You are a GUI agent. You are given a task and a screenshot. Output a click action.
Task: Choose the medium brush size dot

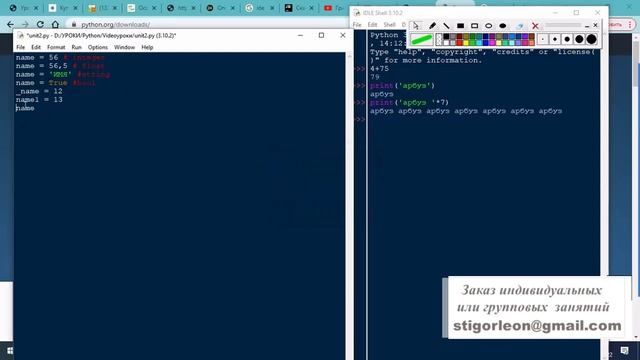click(567, 39)
